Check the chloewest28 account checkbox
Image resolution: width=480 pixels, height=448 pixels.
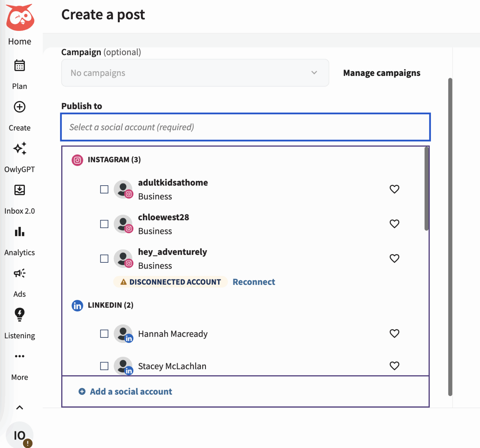(x=104, y=224)
